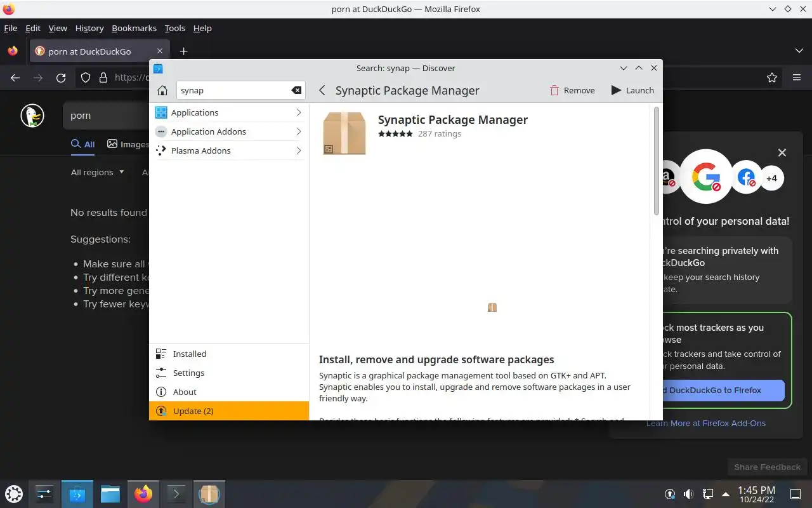Open the KDE application launcher
The image size is (812, 508).
tap(14, 493)
